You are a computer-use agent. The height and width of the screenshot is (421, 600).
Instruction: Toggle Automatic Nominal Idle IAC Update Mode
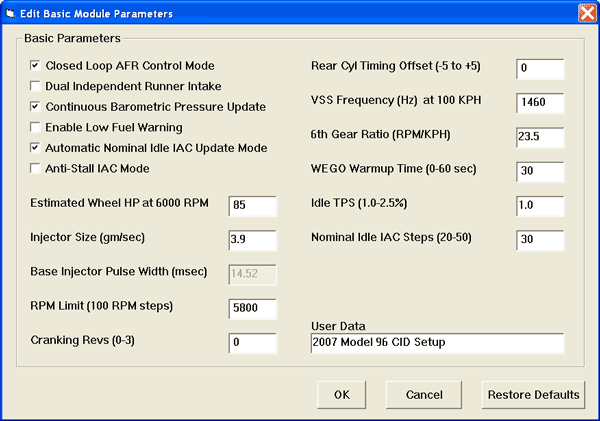coord(36,148)
